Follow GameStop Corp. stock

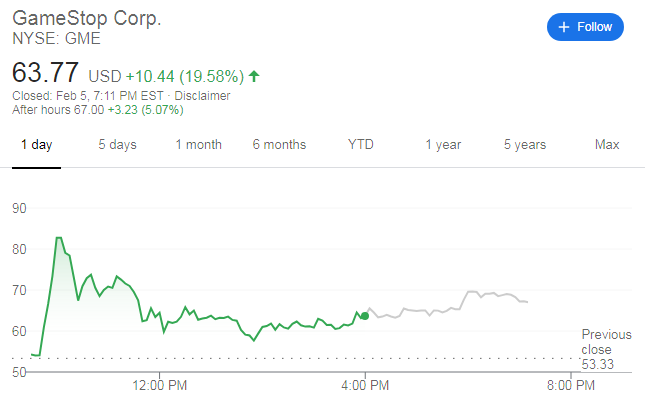coord(585,27)
